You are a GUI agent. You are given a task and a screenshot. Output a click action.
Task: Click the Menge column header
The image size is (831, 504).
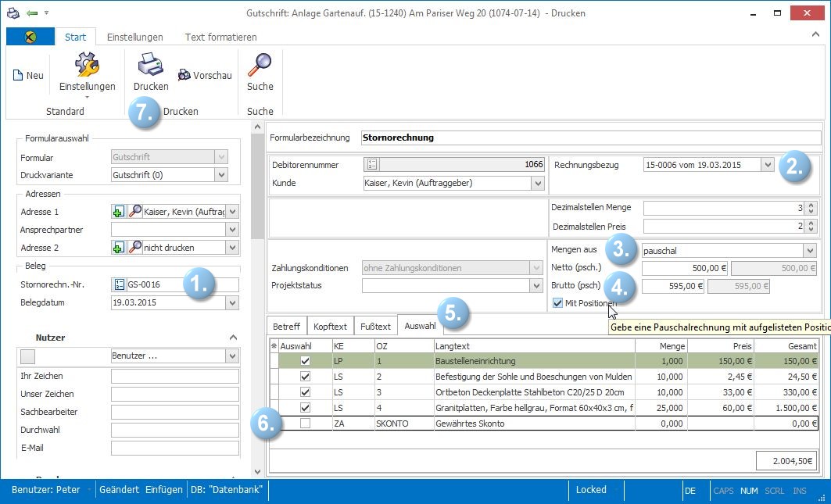661,346
